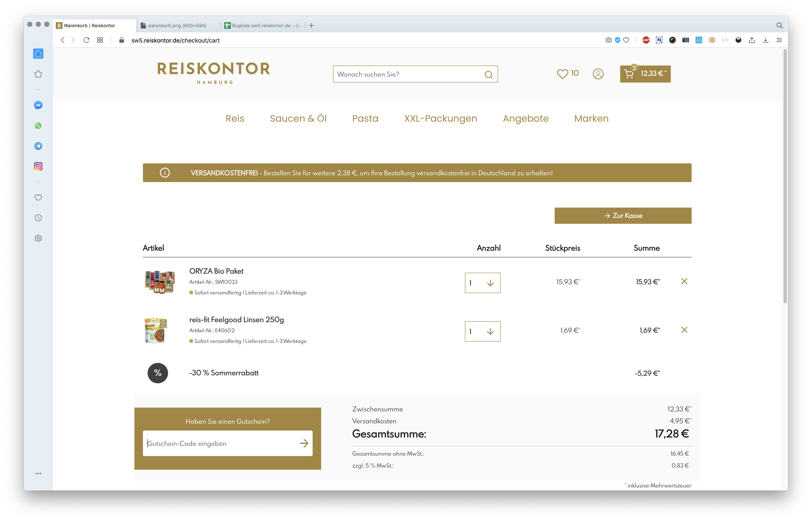
Task: Remove reis-fit Feelgood Linsen from cart
Action: [684, 330]
